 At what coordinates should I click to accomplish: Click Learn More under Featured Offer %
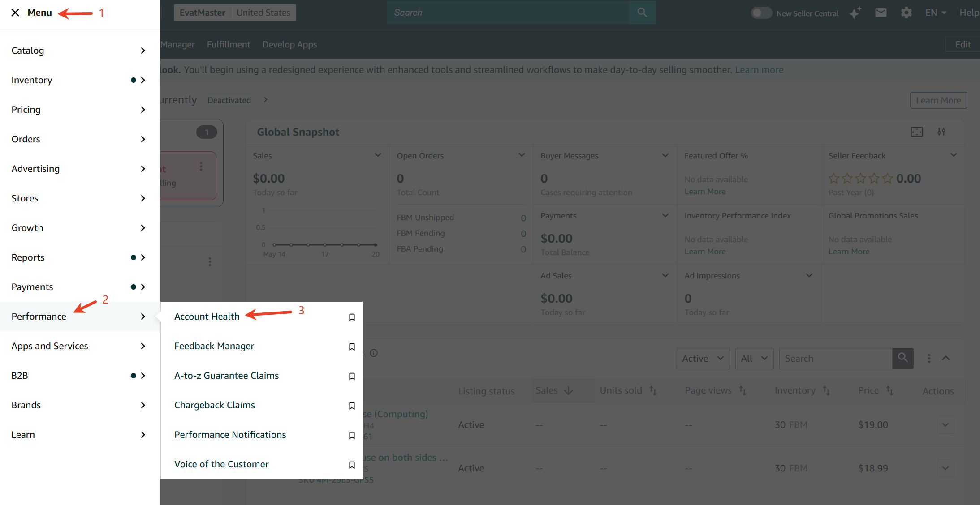(x=705, y=192)
